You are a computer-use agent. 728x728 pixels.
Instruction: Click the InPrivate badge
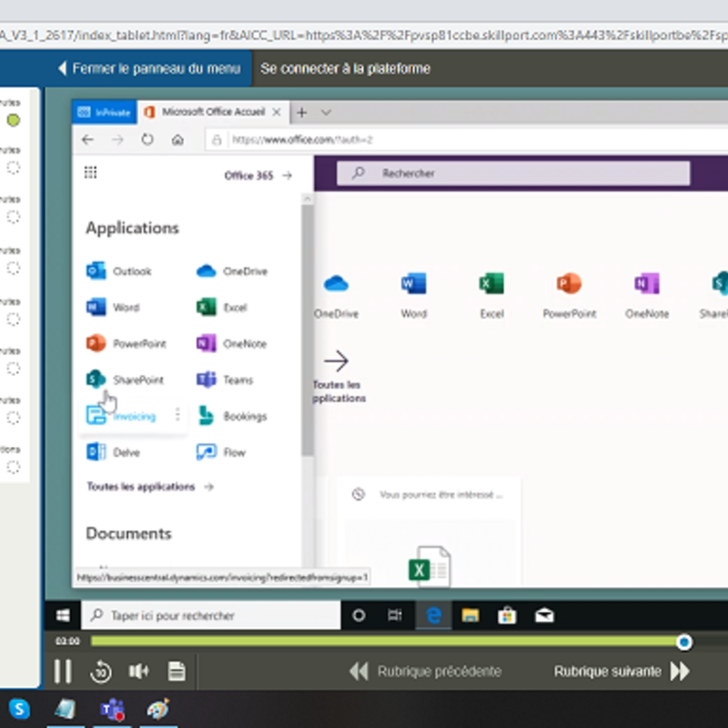tap(105, 112)
